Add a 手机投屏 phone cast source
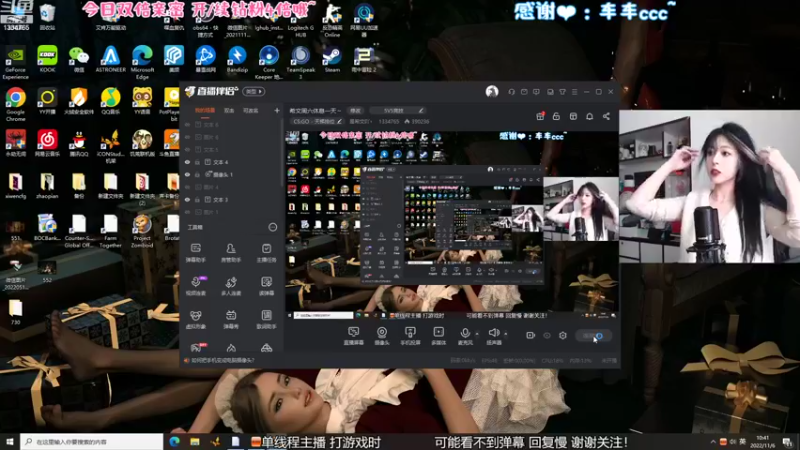This screenshot has height=450, width=800. tap(410, 336)
